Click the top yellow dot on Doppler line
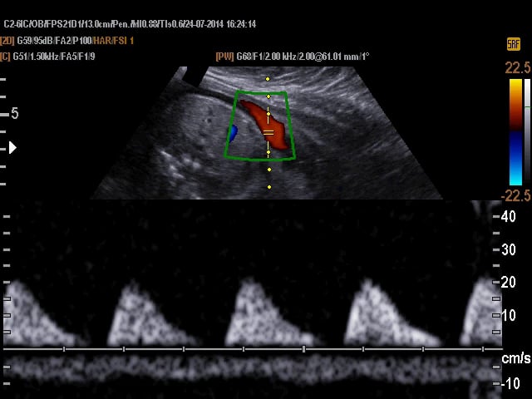The image size is (532, 399). 268,79
